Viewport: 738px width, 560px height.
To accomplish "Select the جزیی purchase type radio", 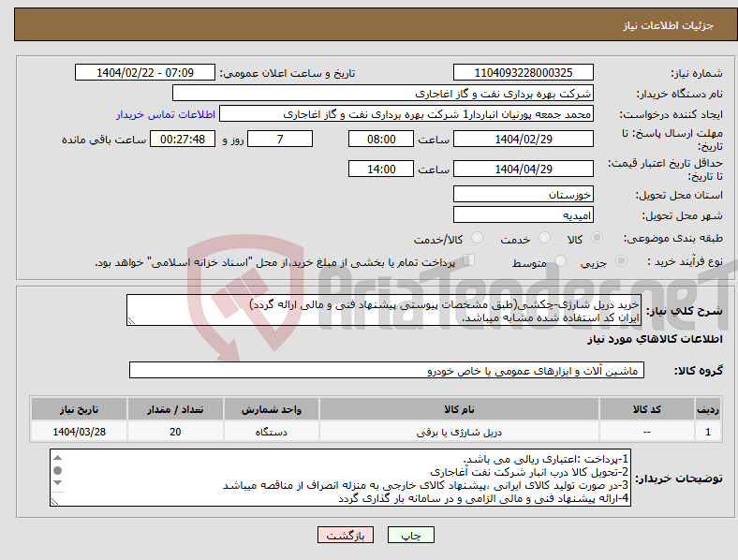I will click(621, 260).
